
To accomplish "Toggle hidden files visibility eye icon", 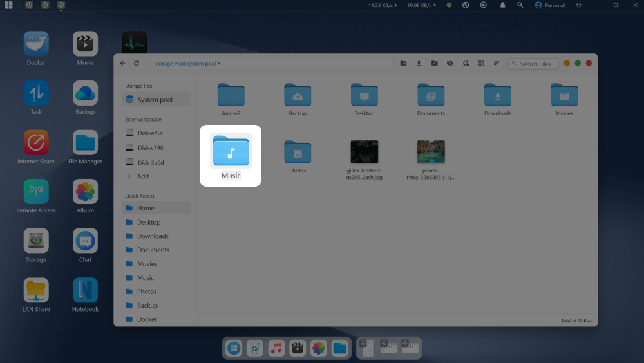I will pyautogui.click(x=450, y=63).
